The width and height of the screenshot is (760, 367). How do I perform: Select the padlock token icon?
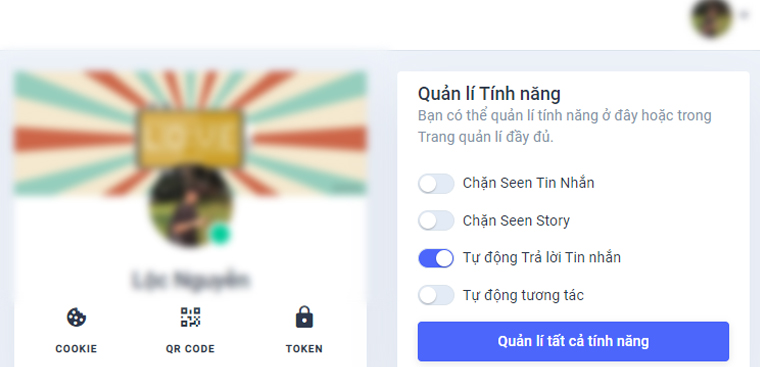pos(304,317)
